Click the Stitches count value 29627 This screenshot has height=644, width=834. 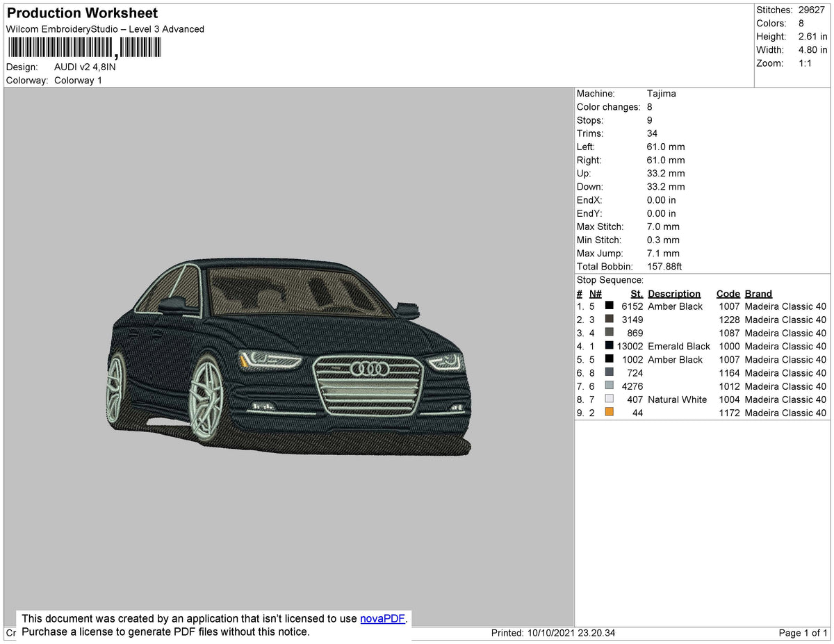[x=812, y=10]
